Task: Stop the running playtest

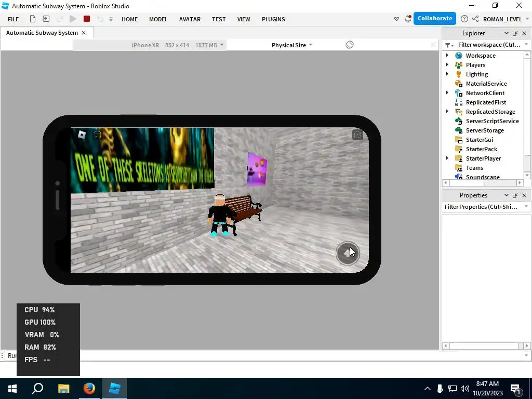Action: 87,19
